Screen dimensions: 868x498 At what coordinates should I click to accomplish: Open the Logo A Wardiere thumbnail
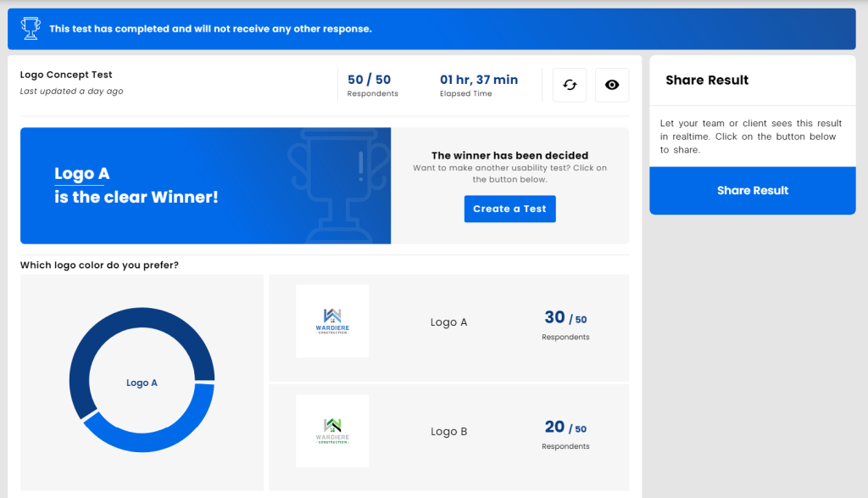332,322
